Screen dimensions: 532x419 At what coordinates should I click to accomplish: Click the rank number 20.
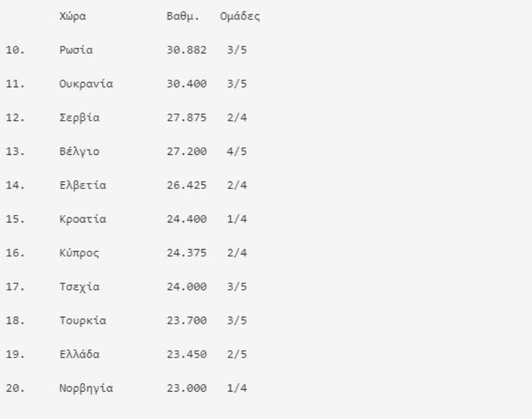pyautogui.click(x=15, y=388)
